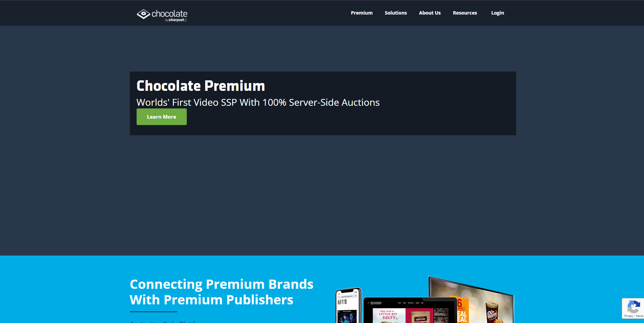Expand the Resources navigation menu
The height and width of the screenshot is (323, 644).
[465, 13]
